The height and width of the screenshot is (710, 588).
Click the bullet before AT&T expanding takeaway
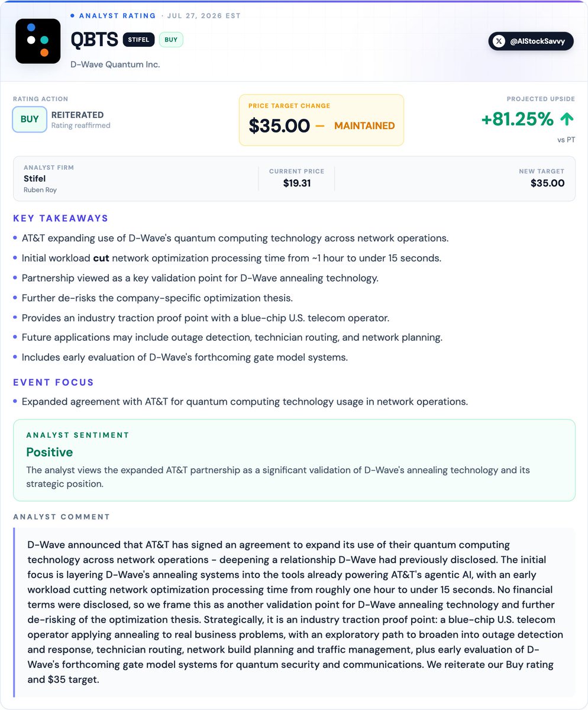(x=15, y=238)
